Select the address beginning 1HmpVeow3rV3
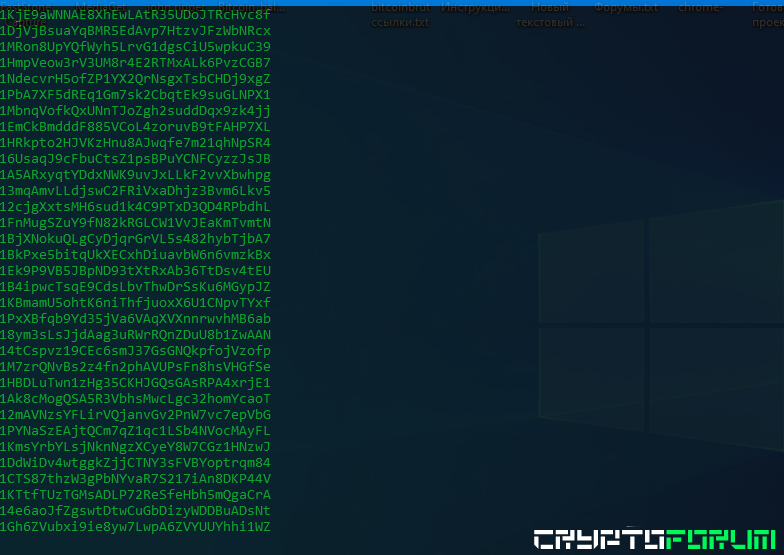Image resolution: width=784 pixels, height=555 pixels. click(x=135, y=62)
